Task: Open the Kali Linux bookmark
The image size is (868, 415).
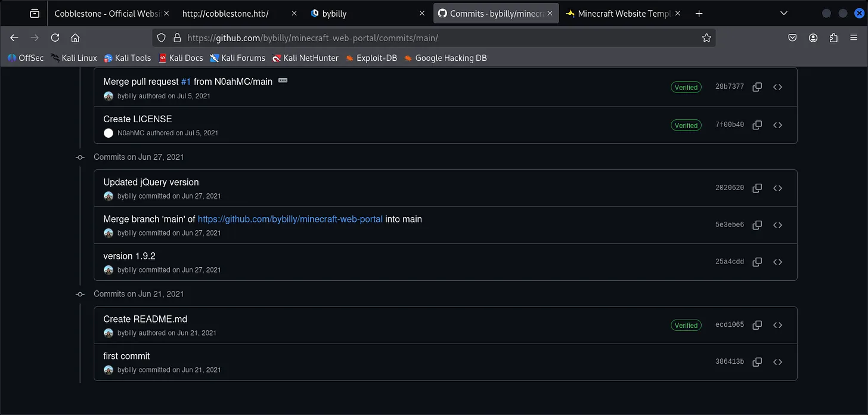Action: (74, 58)
